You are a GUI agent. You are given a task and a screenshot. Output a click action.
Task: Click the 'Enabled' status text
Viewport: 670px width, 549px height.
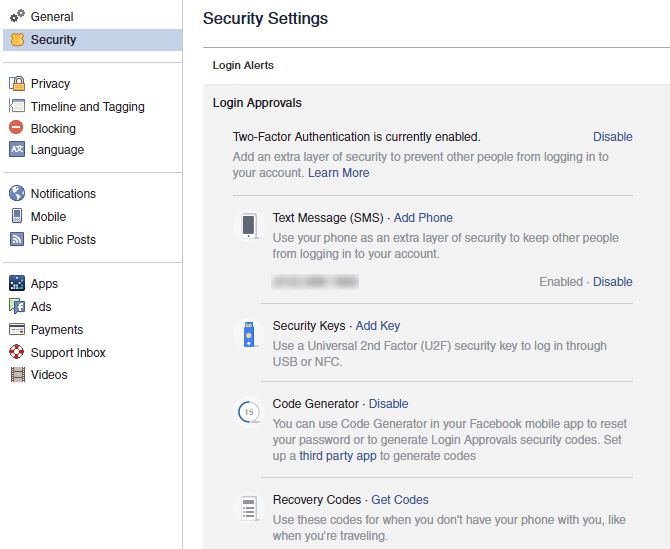tap(561, 282)
